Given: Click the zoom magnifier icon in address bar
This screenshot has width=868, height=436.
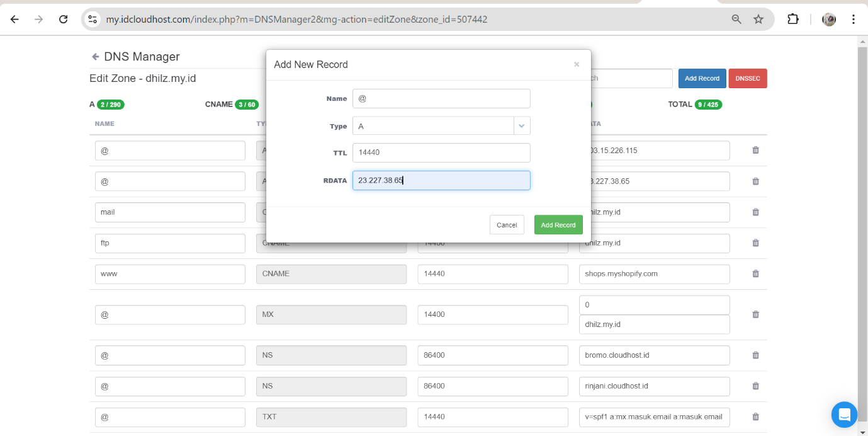Looking at the screenshot, I should point(736,20).
